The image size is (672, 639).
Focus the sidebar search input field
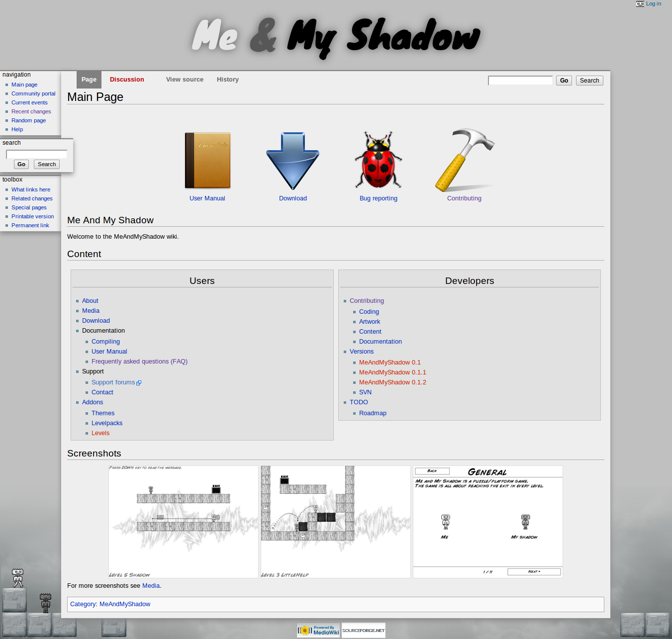[x=37, y=154]
